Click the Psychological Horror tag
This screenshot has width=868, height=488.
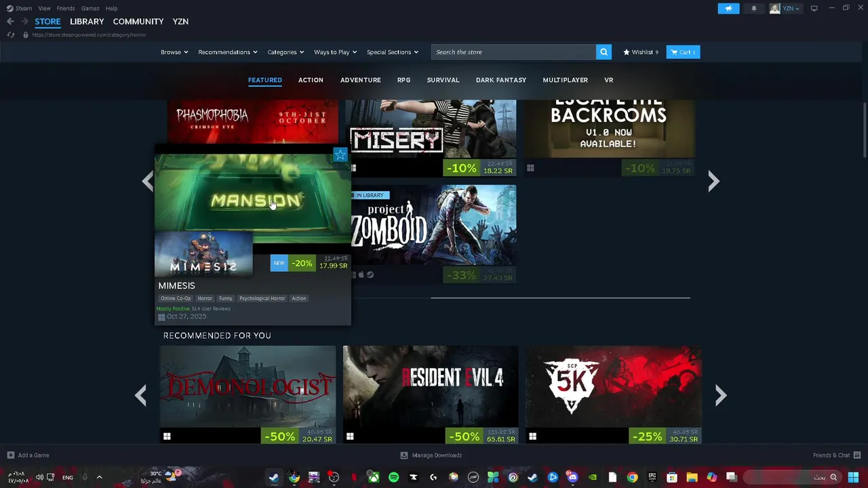pos(262,298)
